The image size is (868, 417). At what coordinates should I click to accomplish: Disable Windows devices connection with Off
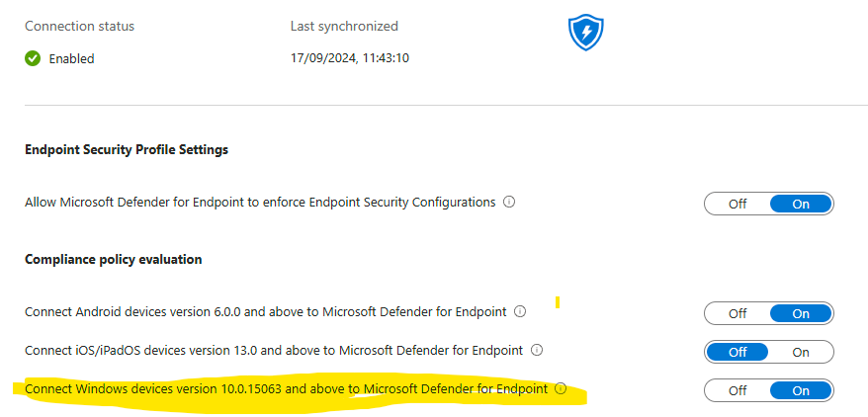pyautogui.click(x=738, y=391)
